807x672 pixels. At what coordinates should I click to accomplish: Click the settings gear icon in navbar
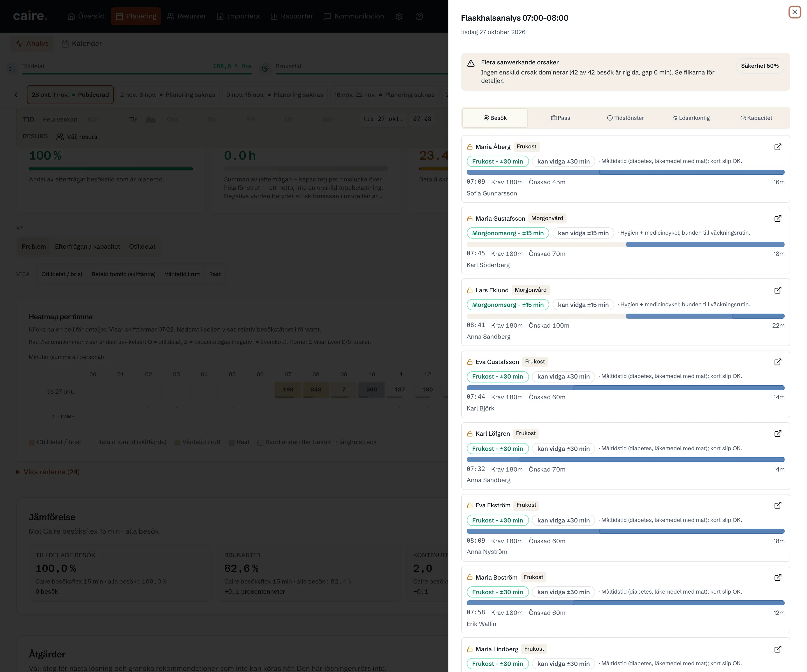tap(399, 16)
